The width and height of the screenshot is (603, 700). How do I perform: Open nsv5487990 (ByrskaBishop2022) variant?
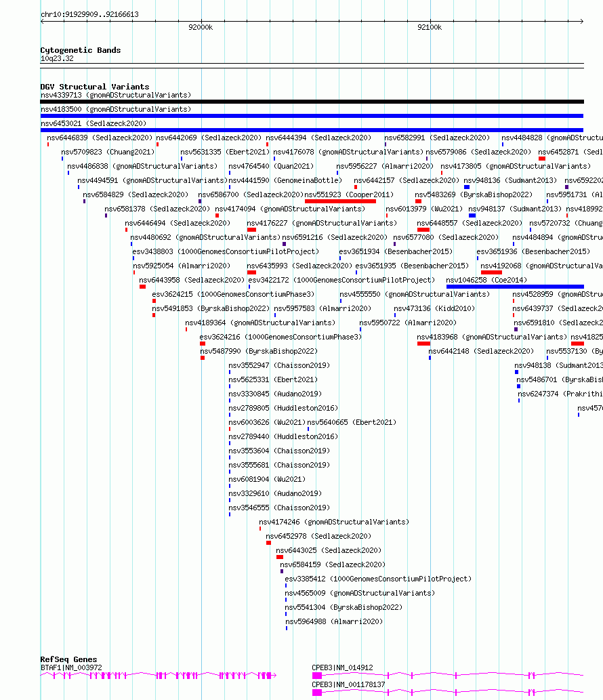259,352
